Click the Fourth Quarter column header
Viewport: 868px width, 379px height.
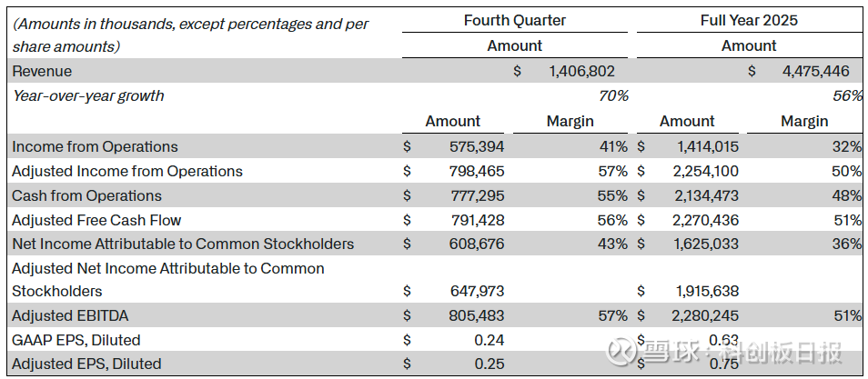[x=514, y=20]
